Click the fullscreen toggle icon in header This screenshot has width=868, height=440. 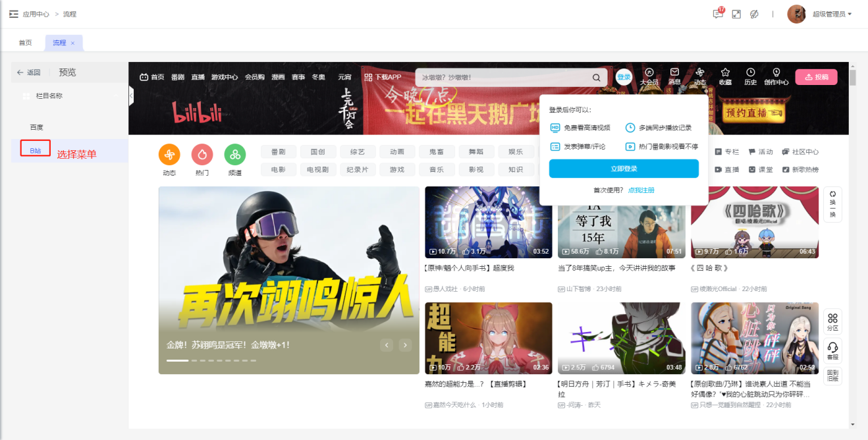[736, 14]
